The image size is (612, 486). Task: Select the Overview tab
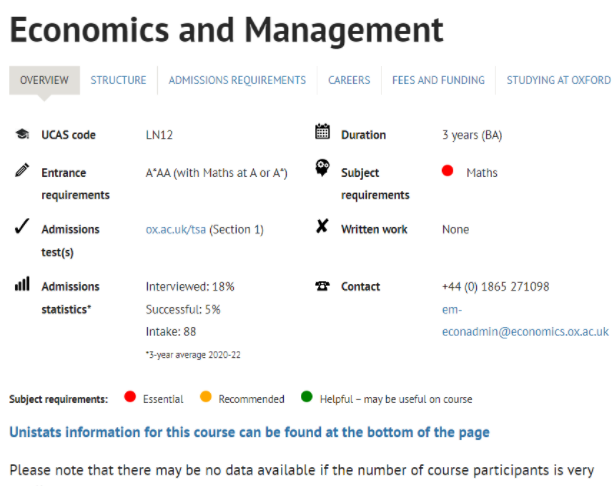(x=44, y=80)
